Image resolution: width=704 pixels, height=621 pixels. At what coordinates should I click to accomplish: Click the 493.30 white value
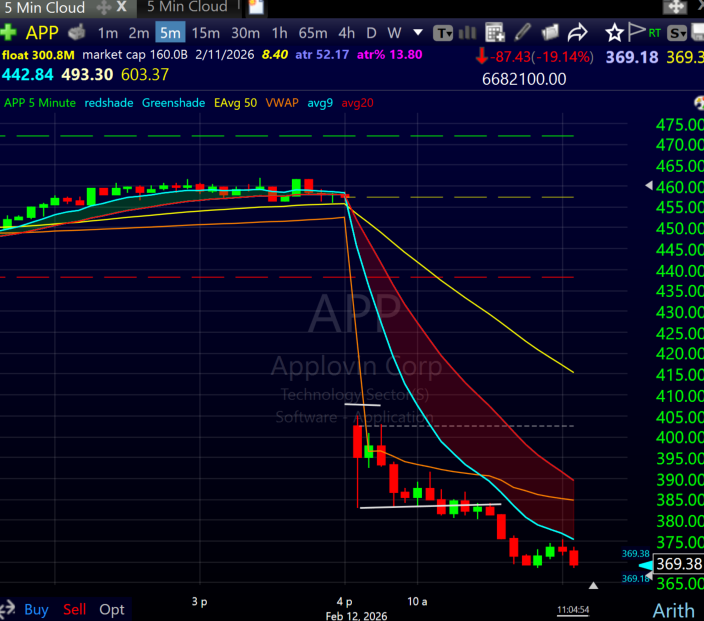87,75
